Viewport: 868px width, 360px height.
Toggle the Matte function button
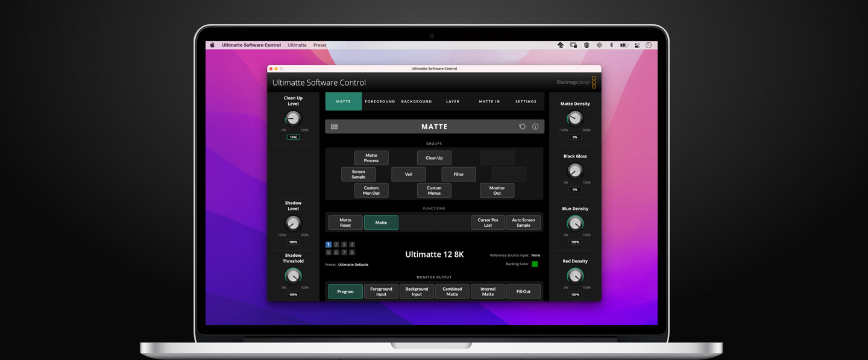click(381, 223)
